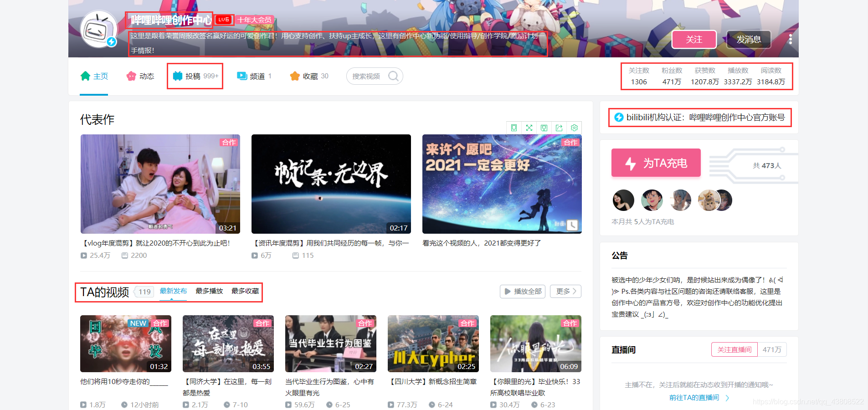
Task: Open the 01:32 NEW video thumbnail
Action: click(x=126, y=343)
